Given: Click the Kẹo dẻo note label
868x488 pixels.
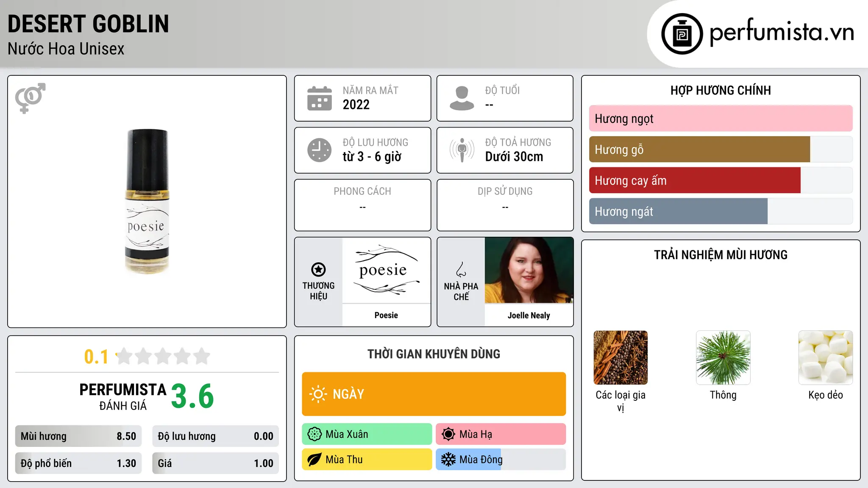Looking at the screenshot, I should click(826, 395).
